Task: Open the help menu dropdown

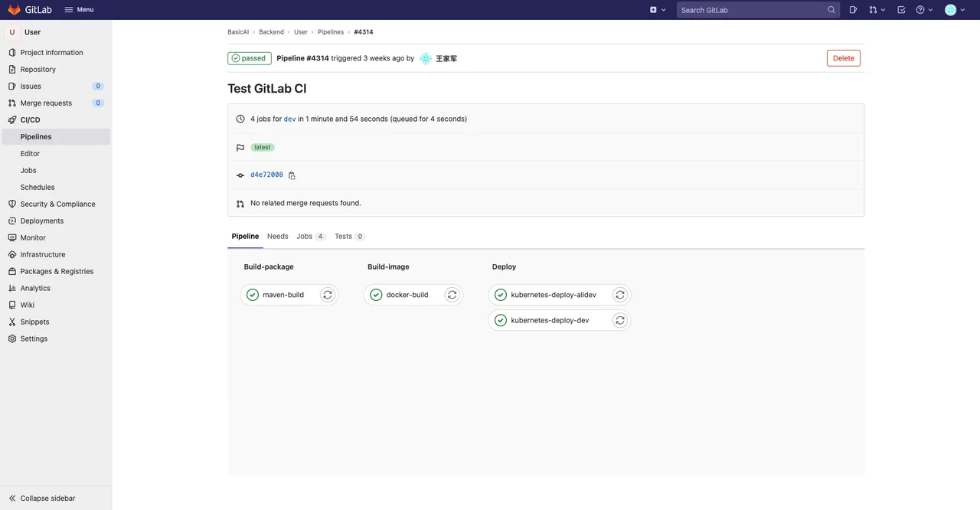Action: [921, 9]
